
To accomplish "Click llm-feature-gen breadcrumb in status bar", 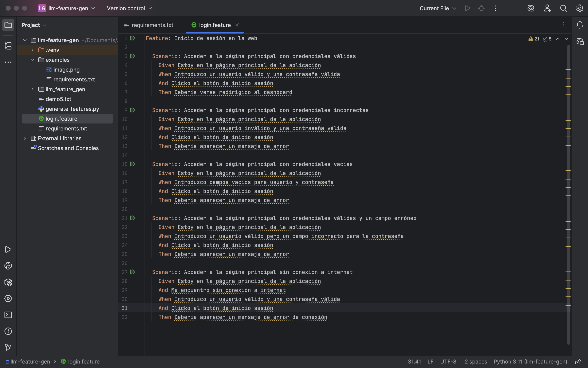I will pos(28,362).
